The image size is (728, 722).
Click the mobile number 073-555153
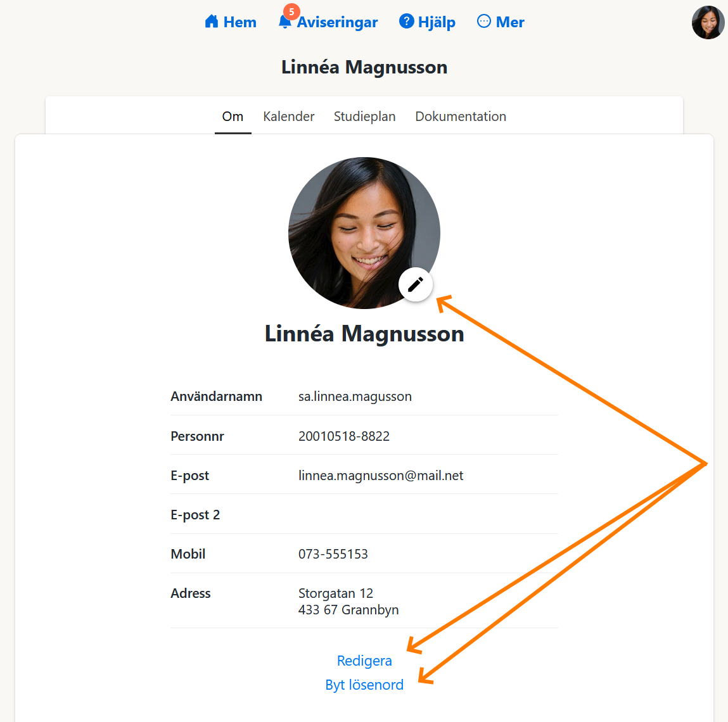333,554
